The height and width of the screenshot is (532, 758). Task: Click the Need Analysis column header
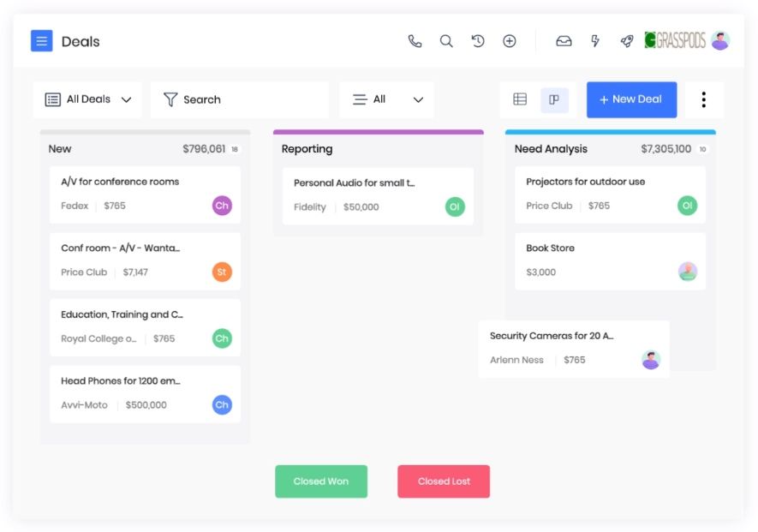click(x=551, y=149)
